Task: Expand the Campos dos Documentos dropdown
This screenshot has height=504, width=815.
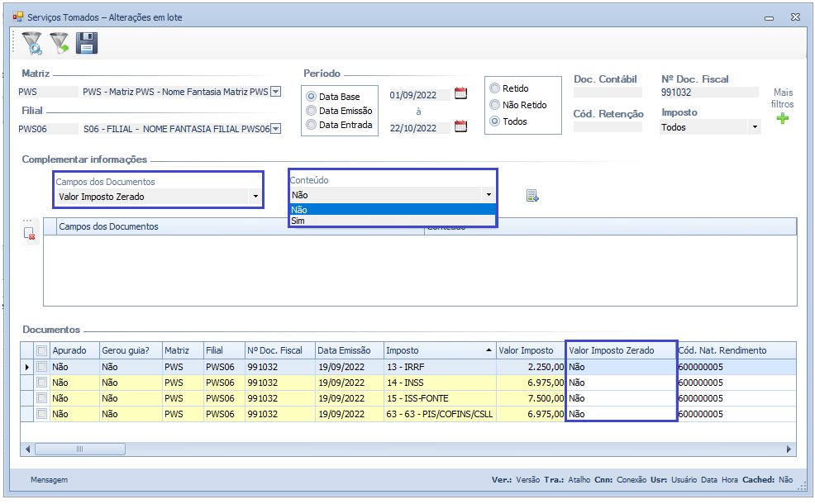Action: [x=256, y=197]
